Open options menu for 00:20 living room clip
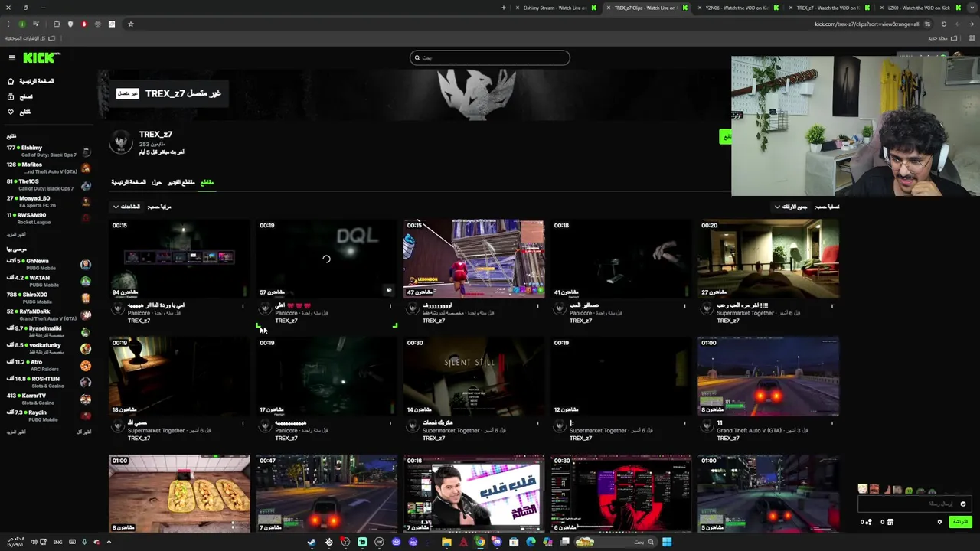The image size is (980, 551). click(x=832, y=306)
